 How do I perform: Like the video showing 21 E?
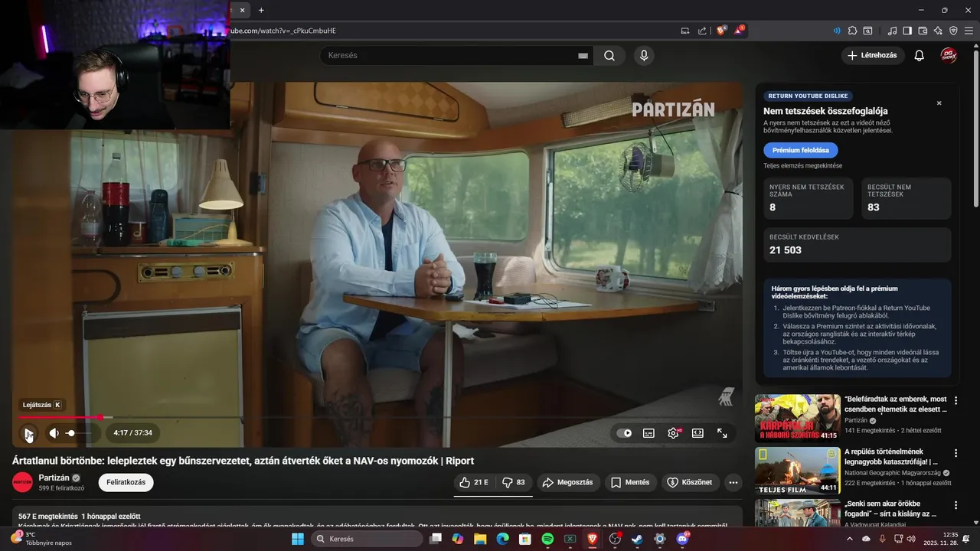coord(474,482)
